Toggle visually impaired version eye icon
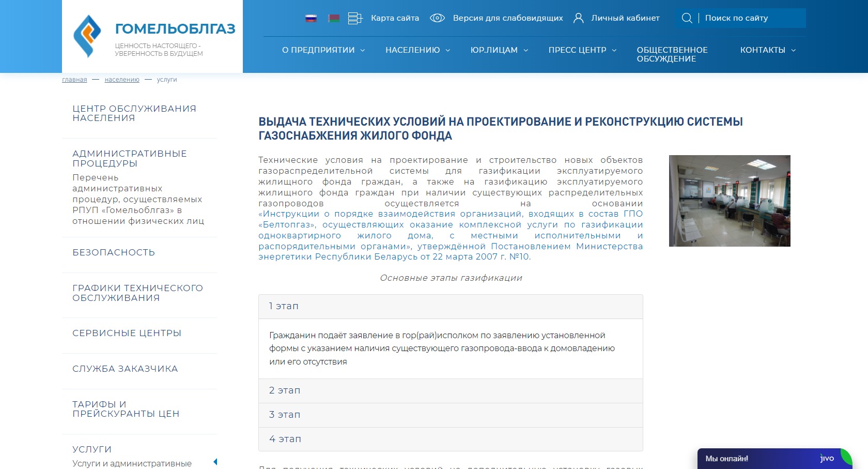Image resolution: width=868 pixels, height=469 pixels. pyautogui.click(x=437, y=18)
